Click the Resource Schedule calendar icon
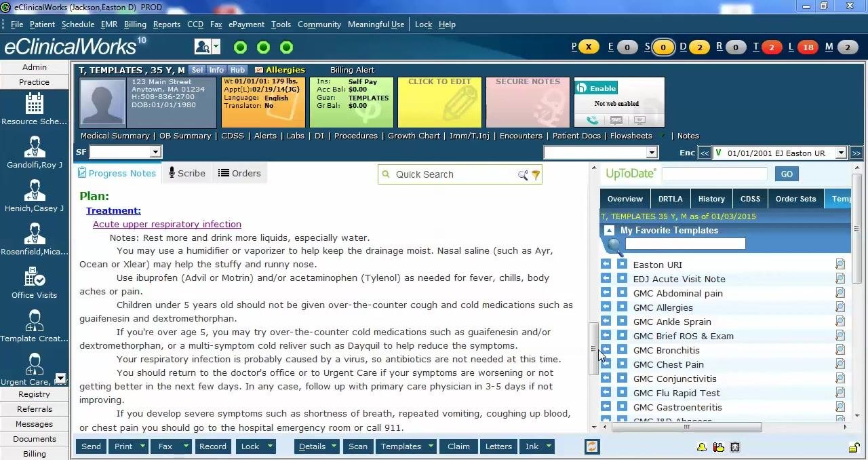The height and width of the screenshot is (460, 868). [x=34, y=104]
